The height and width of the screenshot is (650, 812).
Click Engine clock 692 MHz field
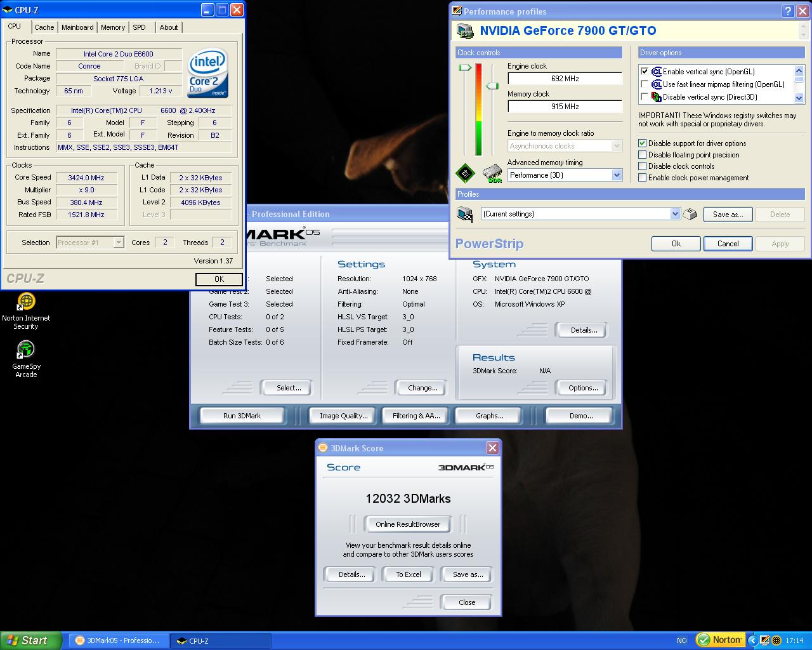pyautogui.click(x=565, y=79)
